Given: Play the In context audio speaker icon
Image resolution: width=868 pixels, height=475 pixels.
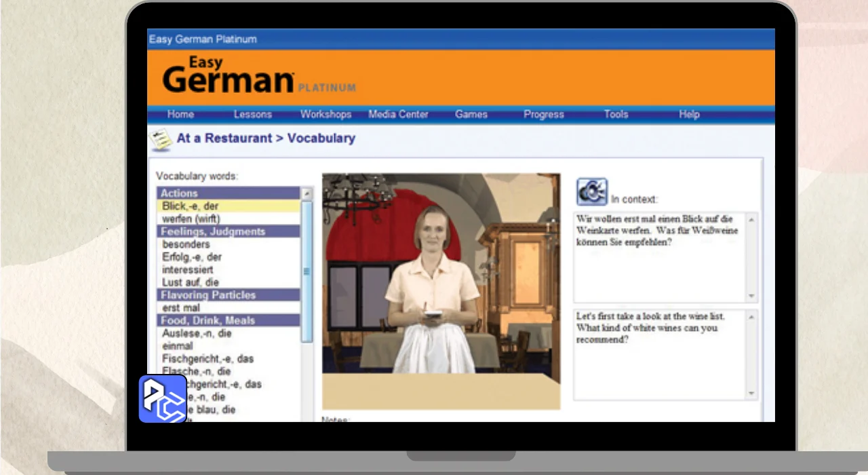Looking at the screenshot, I should pyautogui.click(x=592, y=192).
